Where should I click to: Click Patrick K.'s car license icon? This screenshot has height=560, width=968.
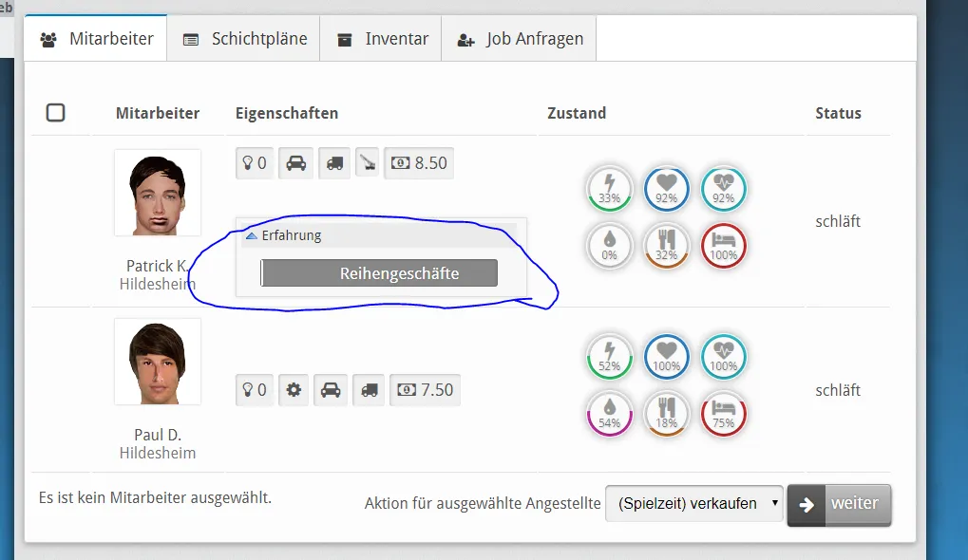(x=295, y=163)
